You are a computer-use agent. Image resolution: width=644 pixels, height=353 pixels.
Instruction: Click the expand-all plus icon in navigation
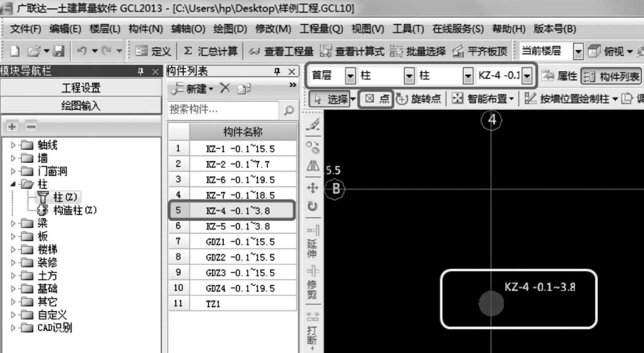pos(12,126)
